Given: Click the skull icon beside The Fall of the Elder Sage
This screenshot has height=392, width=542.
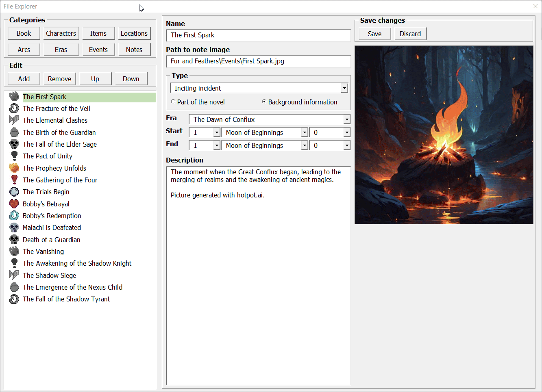Looking at the screenshot, I should coord(14,144).
